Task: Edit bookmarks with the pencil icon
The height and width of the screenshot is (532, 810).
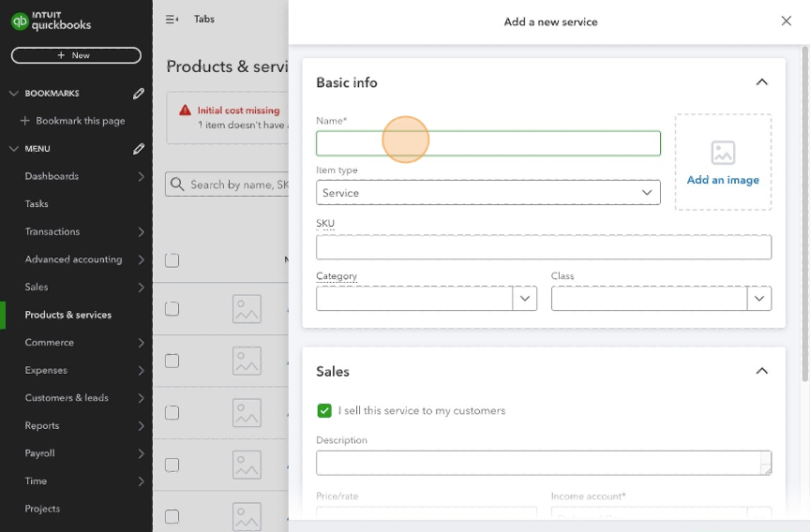Action: 139,94
